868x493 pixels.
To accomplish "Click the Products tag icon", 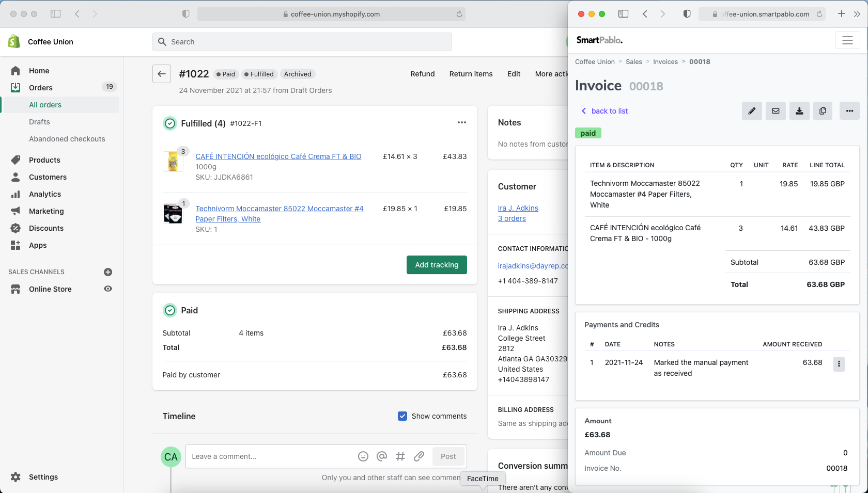I will point(16,160).
